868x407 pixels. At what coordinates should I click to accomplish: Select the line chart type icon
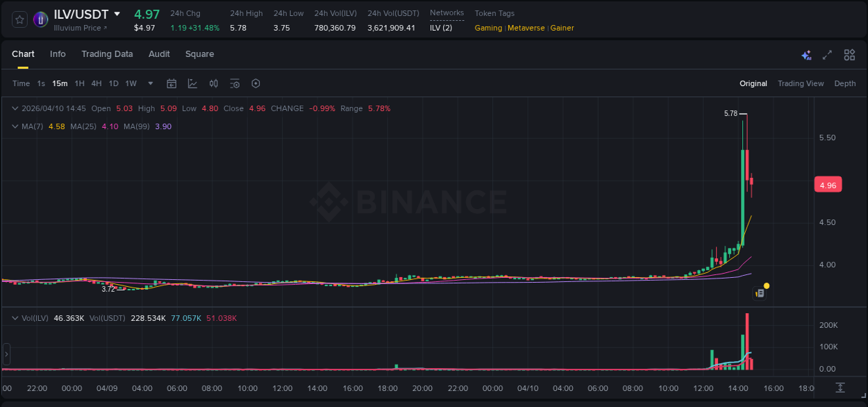point(192,83)
